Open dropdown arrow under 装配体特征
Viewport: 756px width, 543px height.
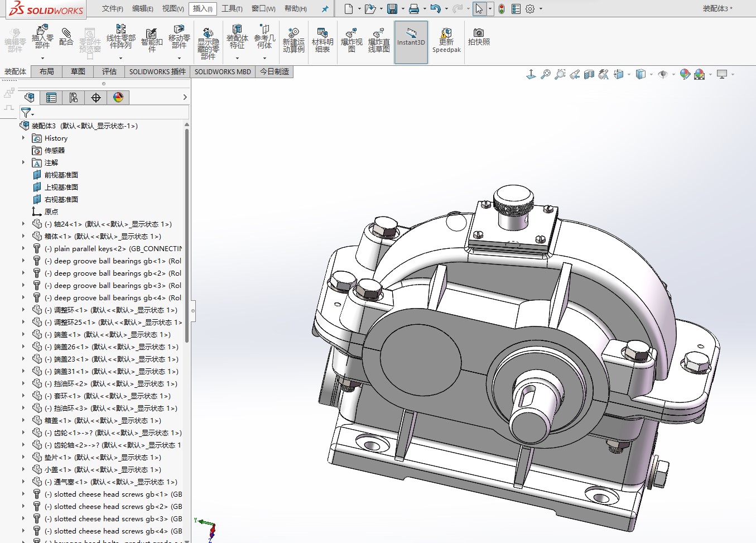pos(237,58)
